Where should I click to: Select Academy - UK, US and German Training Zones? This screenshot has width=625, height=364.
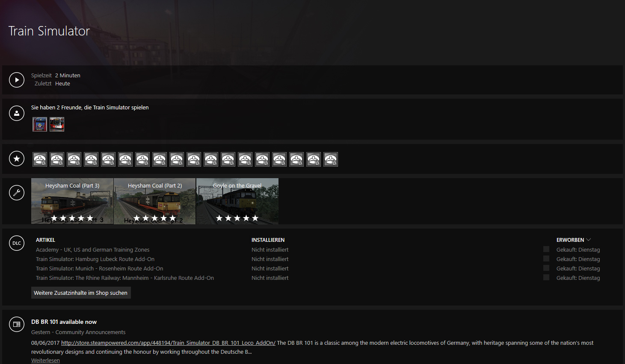point(93,250)
